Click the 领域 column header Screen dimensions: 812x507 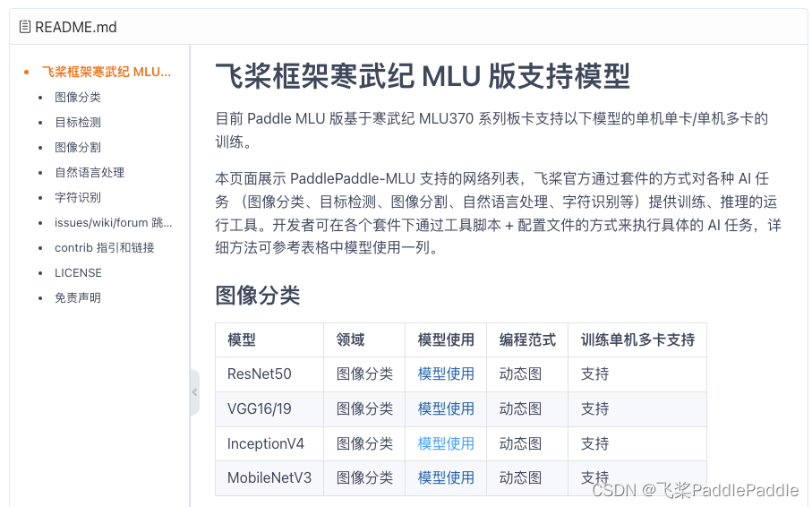point(364,340)
